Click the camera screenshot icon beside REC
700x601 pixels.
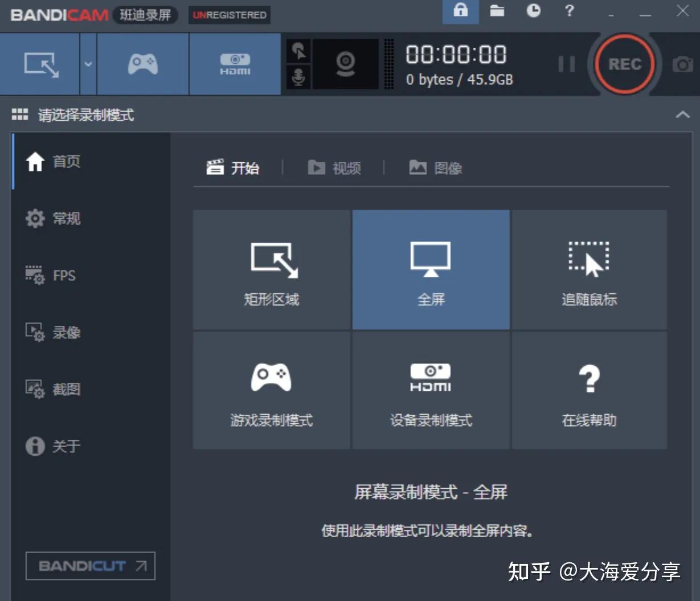coord(681,64)
